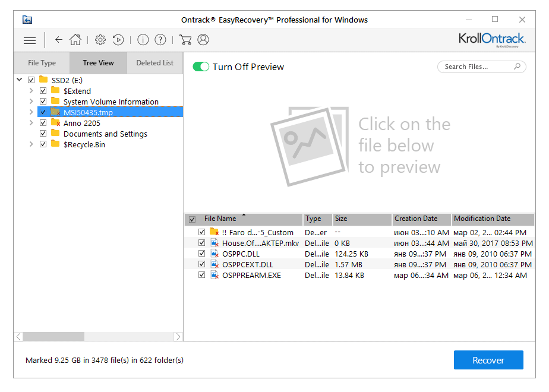Screen dimensions: 549x392
Task: Click the $Recycle.Bin folder icon
Action: pos(55,144)
